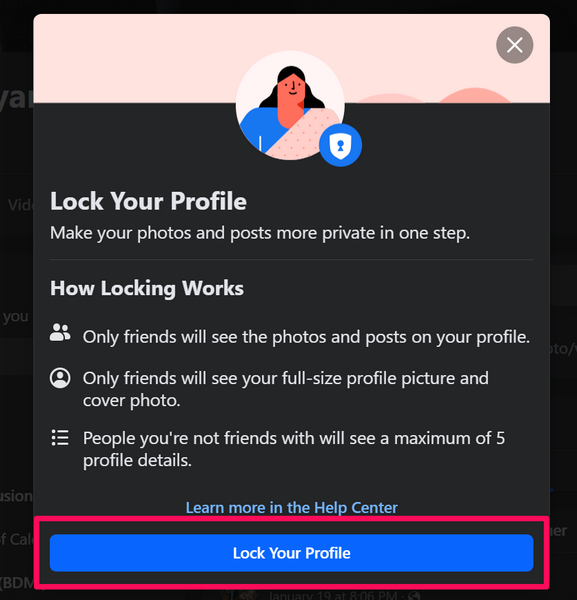Image resolution: width=577 pixels, height=600 pixels.
Task: Open Learn more in the Help Center
Action: tap(292, 507)
